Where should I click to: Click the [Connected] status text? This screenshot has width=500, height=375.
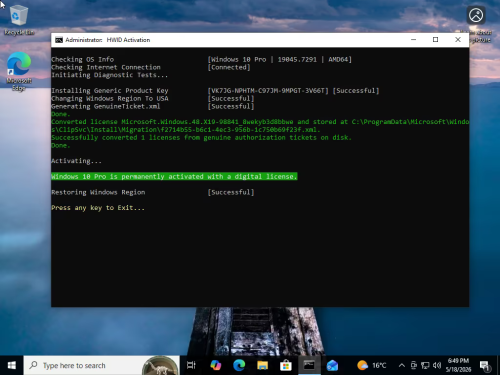229,67
